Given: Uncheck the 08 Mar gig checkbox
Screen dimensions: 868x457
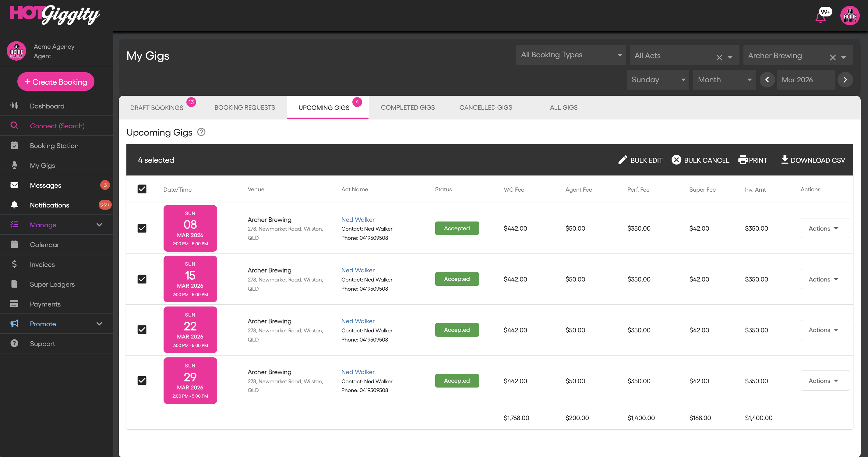Looking at the screenshot, I should click(142, 228).
